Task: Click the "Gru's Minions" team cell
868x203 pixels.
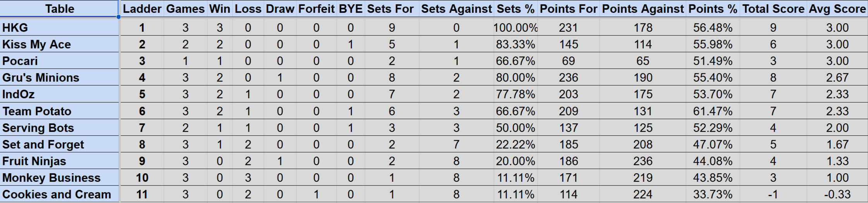Action: [x=41, y=78]
